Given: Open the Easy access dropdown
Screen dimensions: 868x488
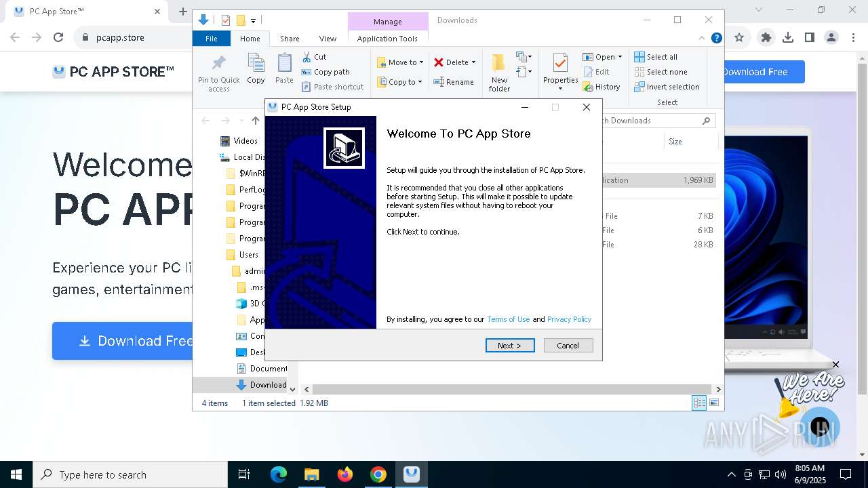Looking at the screenshot, I should pos(523,72).
